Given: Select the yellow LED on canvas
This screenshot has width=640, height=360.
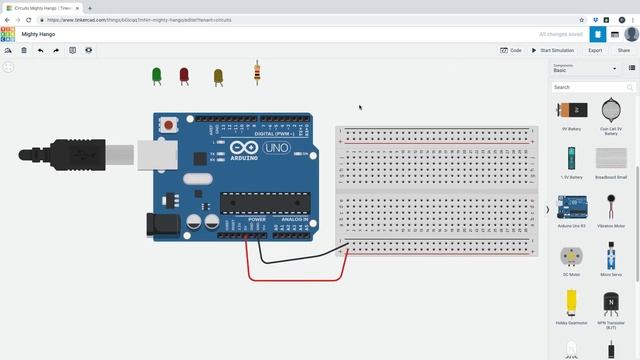Looking at the screenshot, I should tap(218, 78).
